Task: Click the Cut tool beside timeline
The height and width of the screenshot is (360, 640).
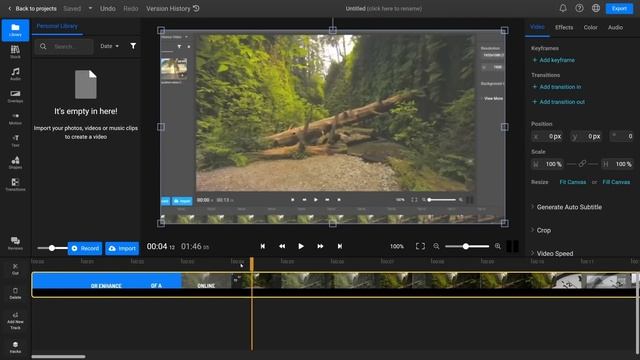Action: click(15, 269)
